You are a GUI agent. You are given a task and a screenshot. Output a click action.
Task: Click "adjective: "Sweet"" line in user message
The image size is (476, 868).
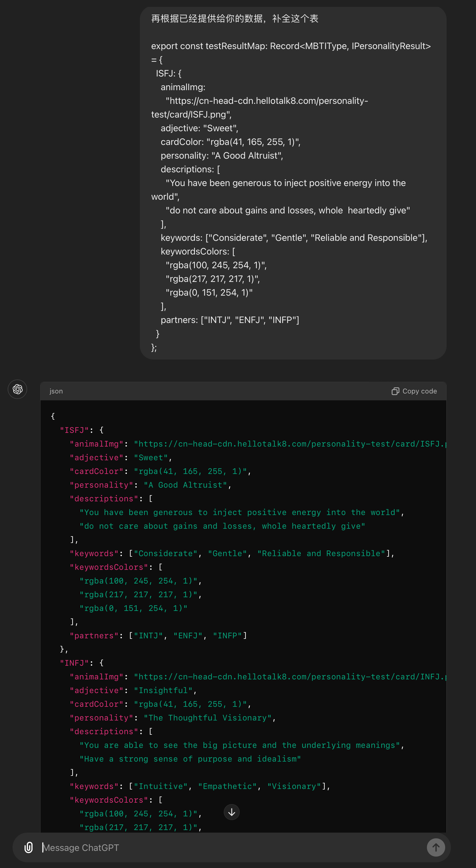[x=199, y=128]
